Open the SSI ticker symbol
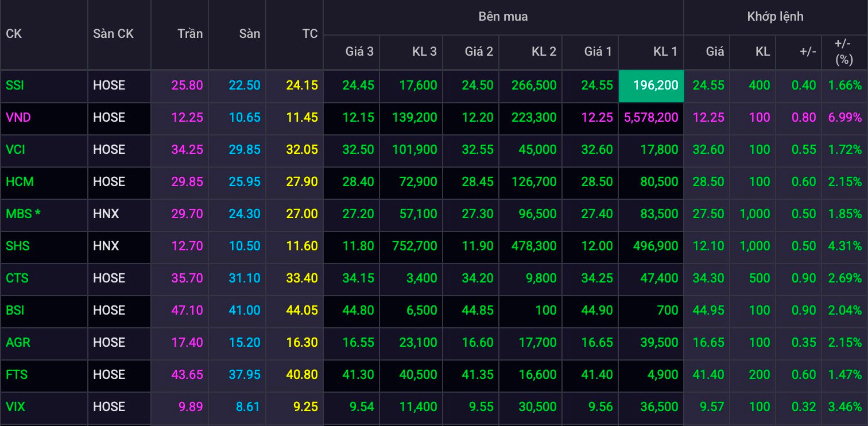The height and width of the screenshot is (426, 868). point(15,86)
